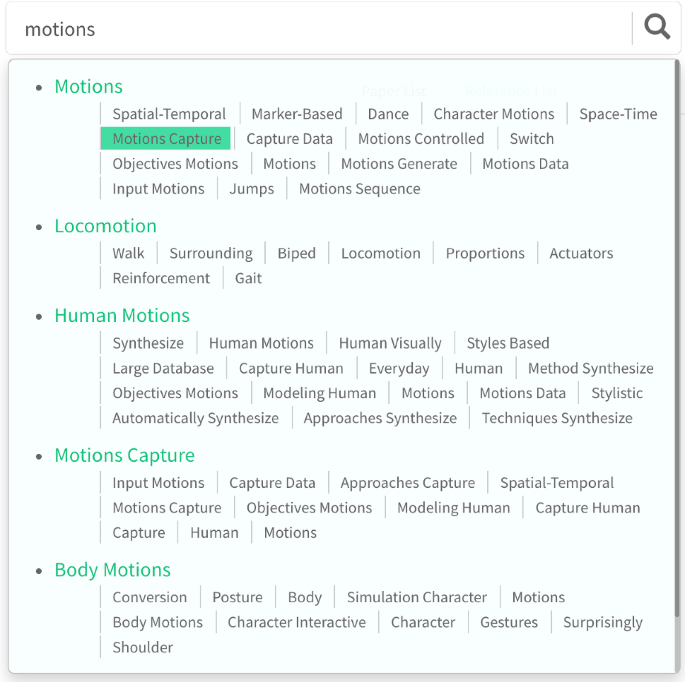Select the Gait keyword tag
This screenshot has height=682, width=685.
(248, 278)
